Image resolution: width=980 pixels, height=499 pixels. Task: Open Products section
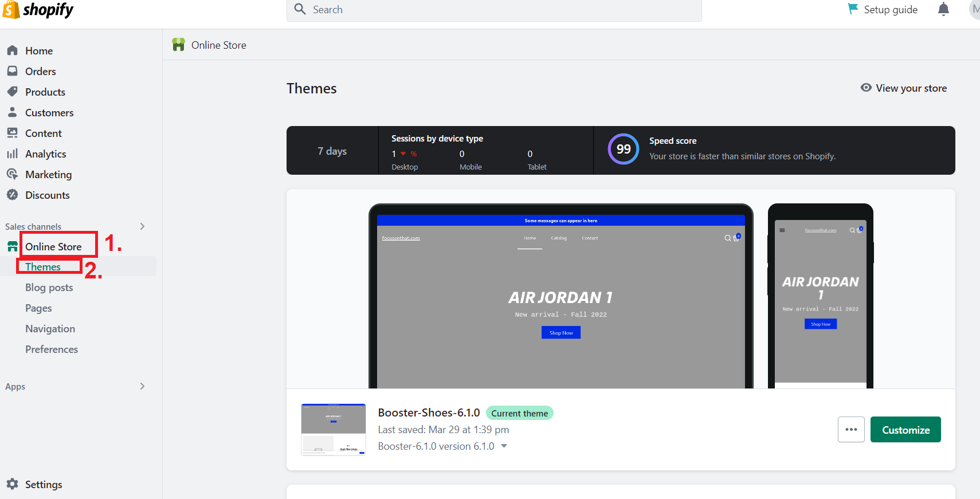tap(45, 92)
